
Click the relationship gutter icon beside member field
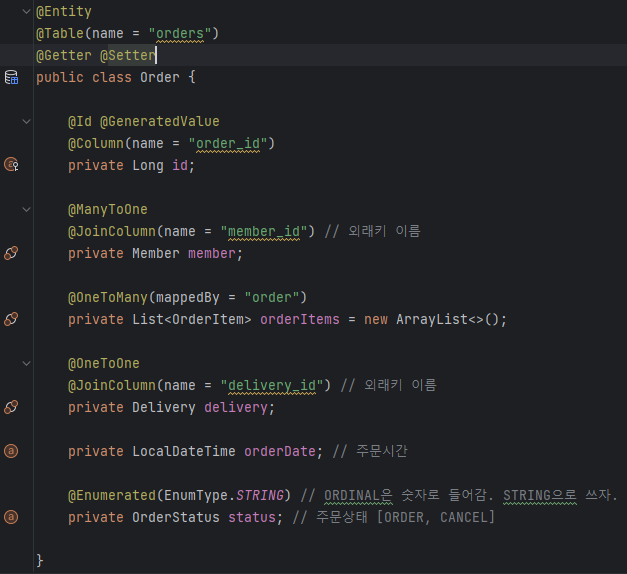click(x=11, y=253)
